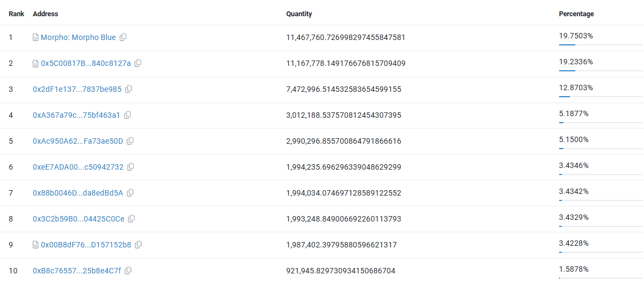Click the Percentage column header
Image resolution: width=644 pixels, height=282 pixels.
[x=576, y=14]
